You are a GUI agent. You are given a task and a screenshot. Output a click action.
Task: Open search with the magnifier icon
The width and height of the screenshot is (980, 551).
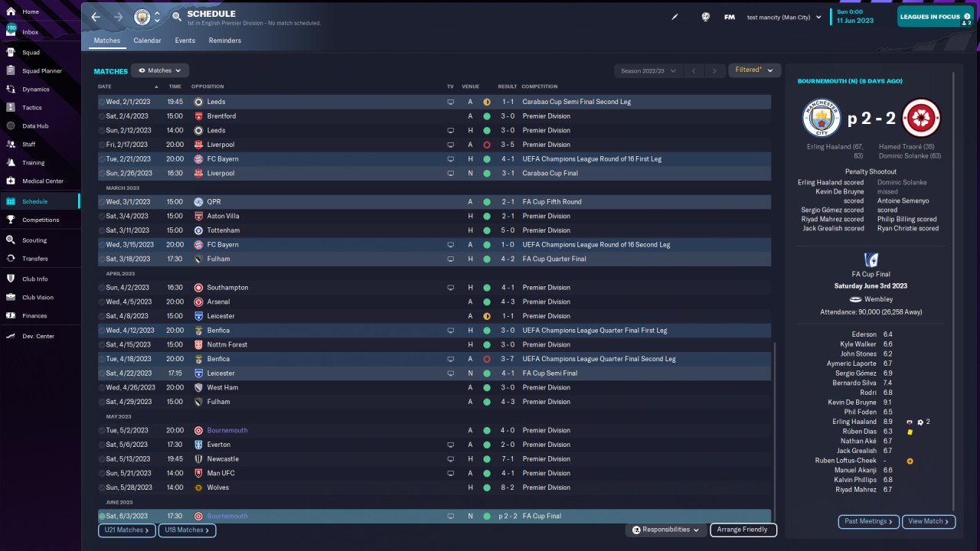[x=177, y=17]
